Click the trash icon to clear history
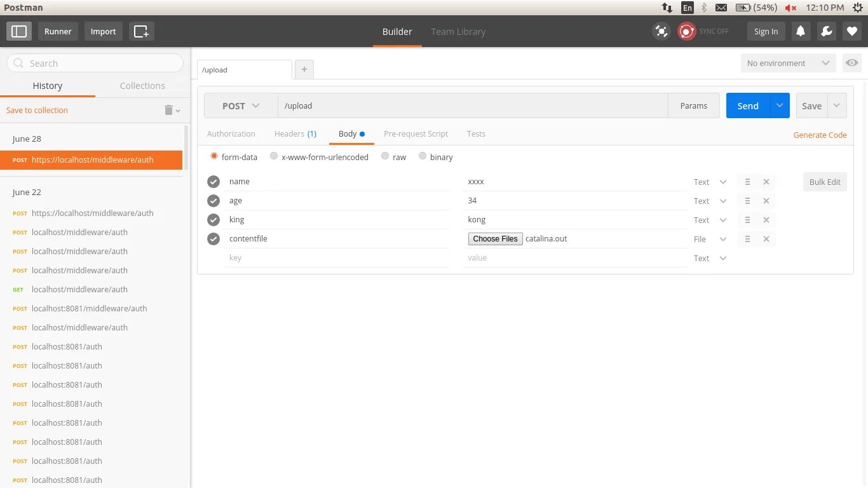Image resolution: width=868 pixels, height=488 pixels. (x=168, y=110)
